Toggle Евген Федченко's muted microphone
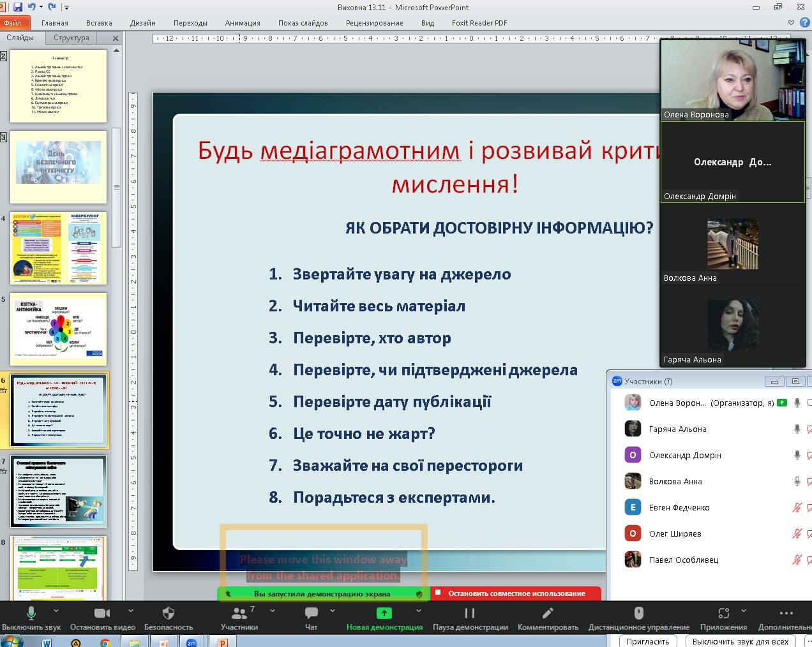812x647 pixels. click(797, 508)
